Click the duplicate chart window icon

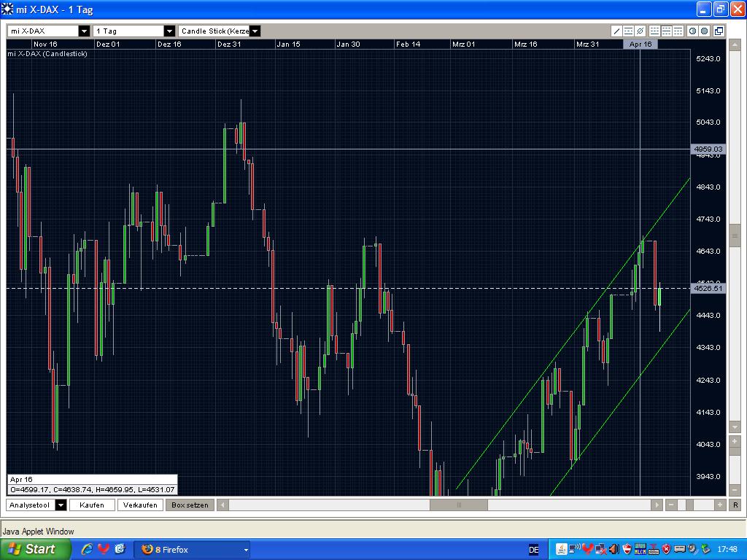[718, 31]
